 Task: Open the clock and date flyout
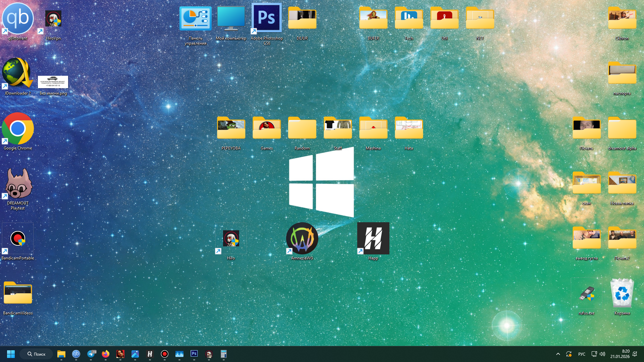click(620, 354)
